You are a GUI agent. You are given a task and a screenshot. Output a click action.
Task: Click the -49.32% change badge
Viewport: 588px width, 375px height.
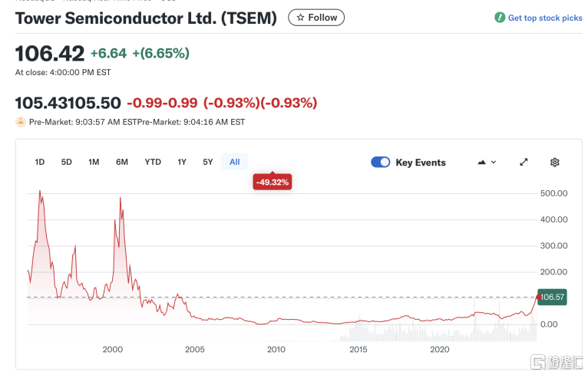272,182
